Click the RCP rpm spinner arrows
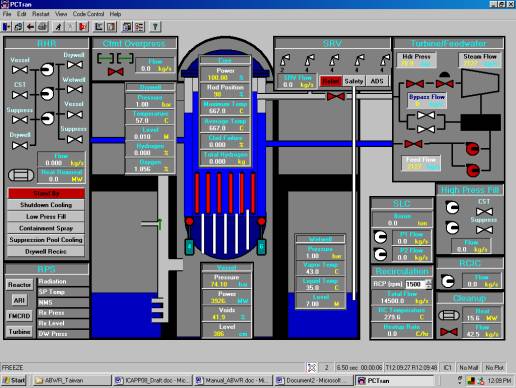Screen dimensions: 516x388 429,284
